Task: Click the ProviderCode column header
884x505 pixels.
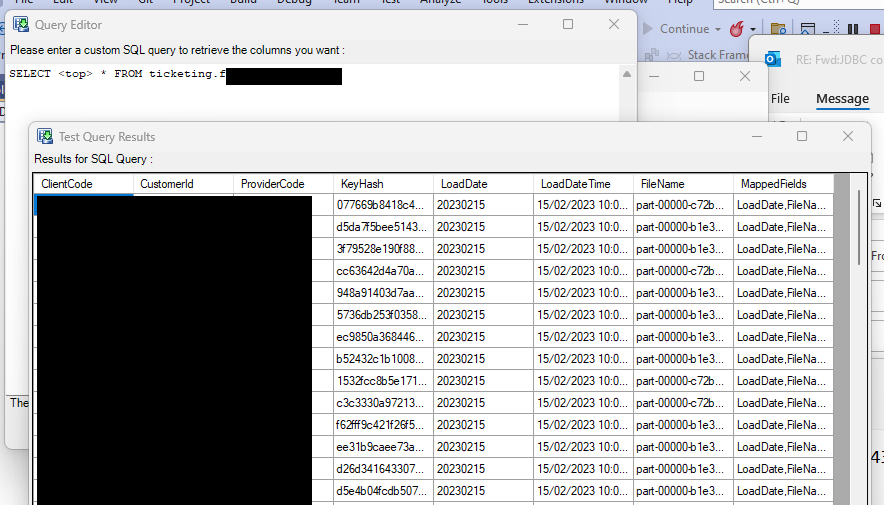Action: 283,184
